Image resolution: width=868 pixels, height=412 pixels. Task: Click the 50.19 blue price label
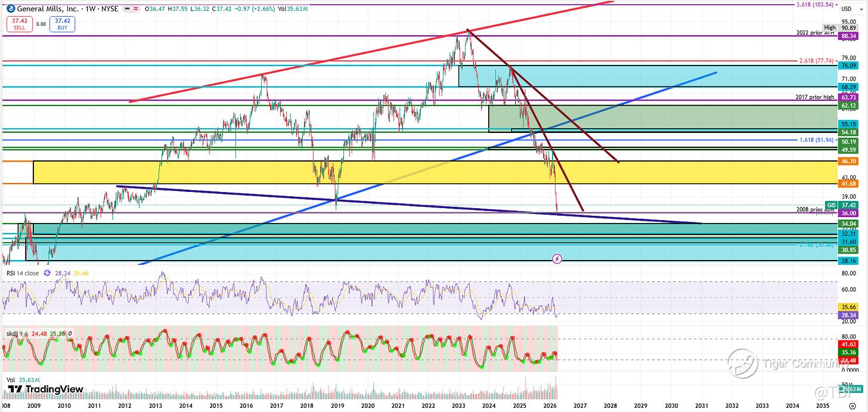coord(848,142)
